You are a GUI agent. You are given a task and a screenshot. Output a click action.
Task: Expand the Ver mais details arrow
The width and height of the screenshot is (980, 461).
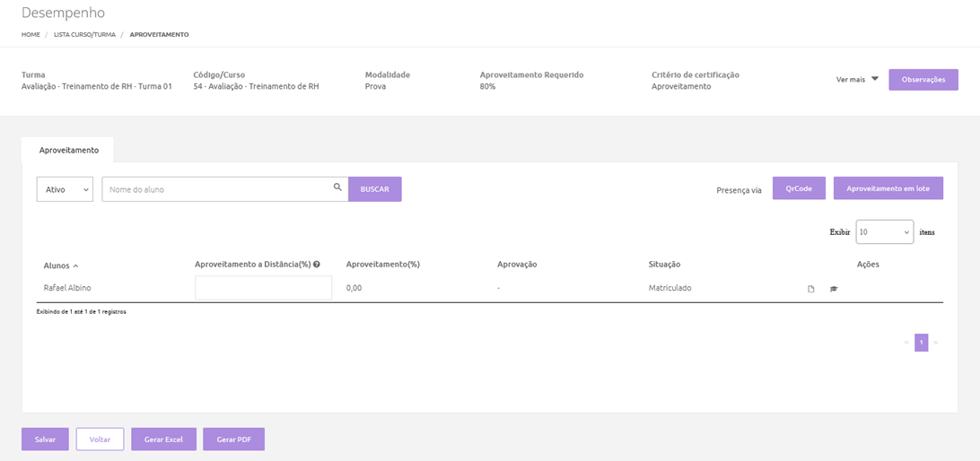(x=874, y=79)
